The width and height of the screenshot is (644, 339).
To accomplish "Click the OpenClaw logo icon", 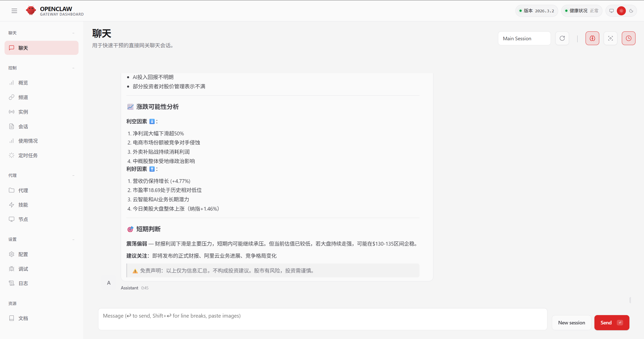I will [x=31, y=11].
